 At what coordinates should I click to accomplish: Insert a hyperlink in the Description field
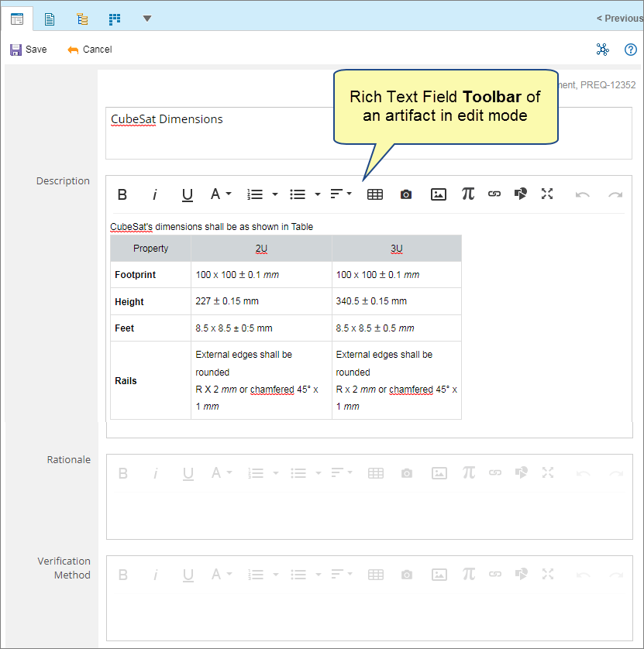coord(494,194)
